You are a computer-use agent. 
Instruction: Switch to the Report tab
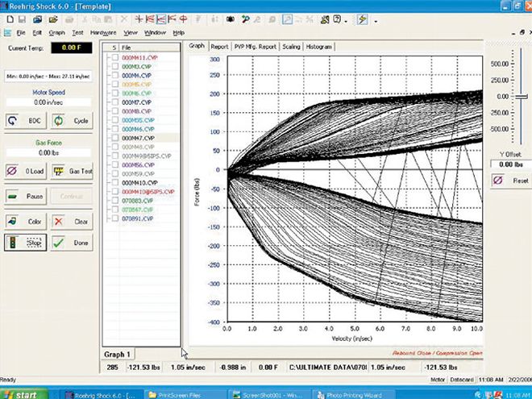tap(219, 47)
